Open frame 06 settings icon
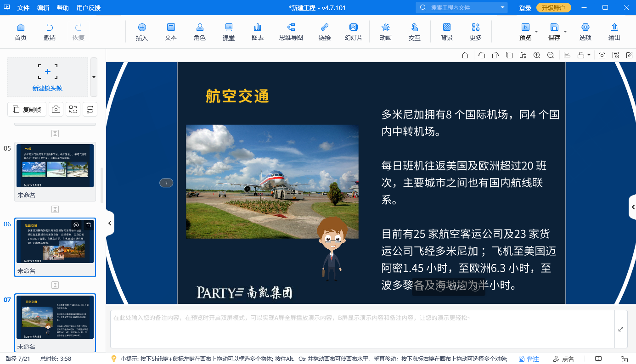The width and height of the screenshot is (636, 364). point(76,225)
